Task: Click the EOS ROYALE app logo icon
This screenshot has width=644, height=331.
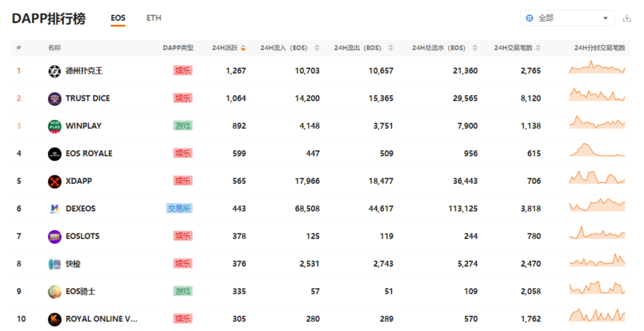Action: click(x=55, y=154)
